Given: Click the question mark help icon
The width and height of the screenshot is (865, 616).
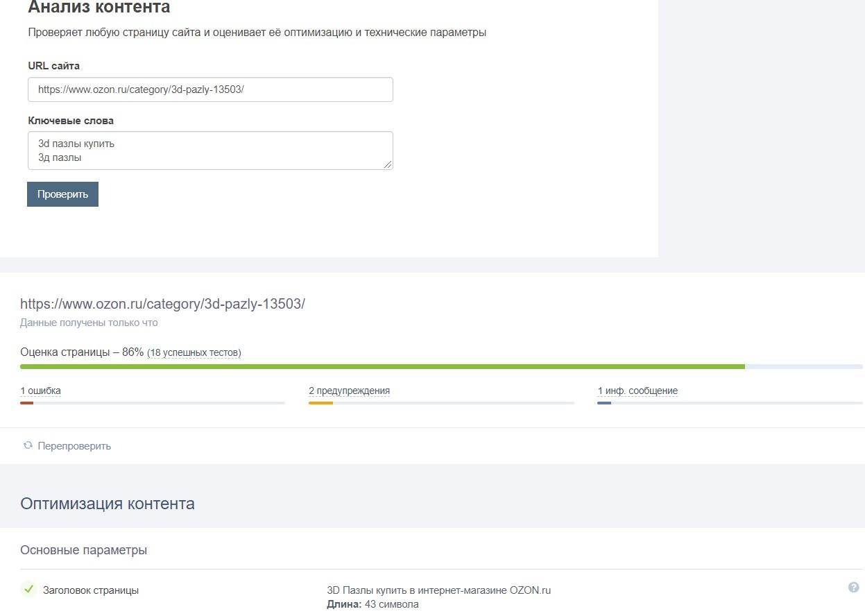Looking at the screenshot, I should tap(853, 588).
